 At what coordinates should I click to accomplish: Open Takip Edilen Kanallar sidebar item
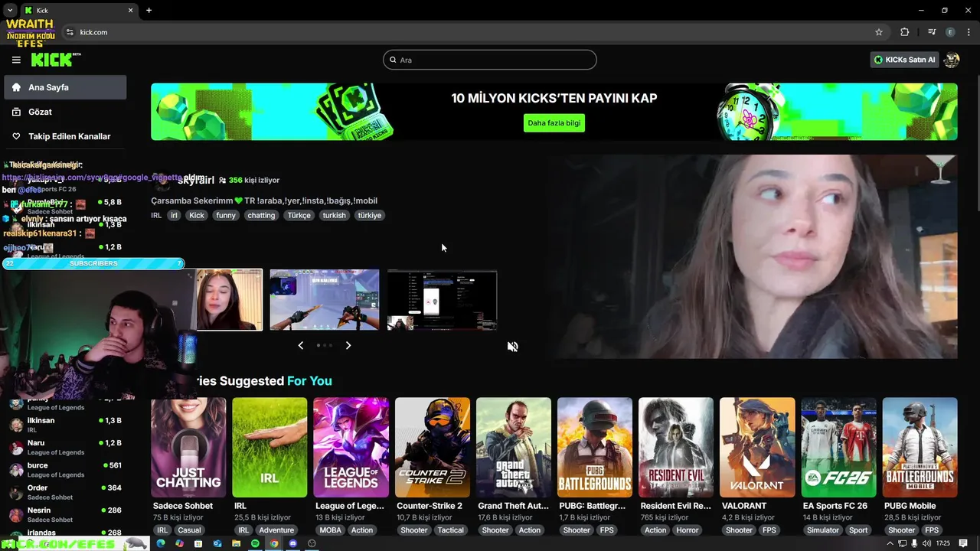click(x=65, y=136)
